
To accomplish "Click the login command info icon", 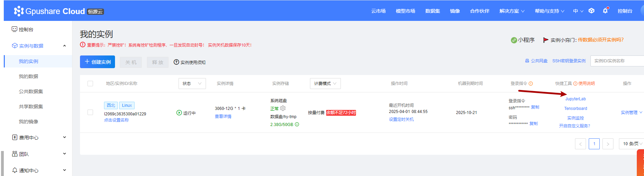I will 531,84.
